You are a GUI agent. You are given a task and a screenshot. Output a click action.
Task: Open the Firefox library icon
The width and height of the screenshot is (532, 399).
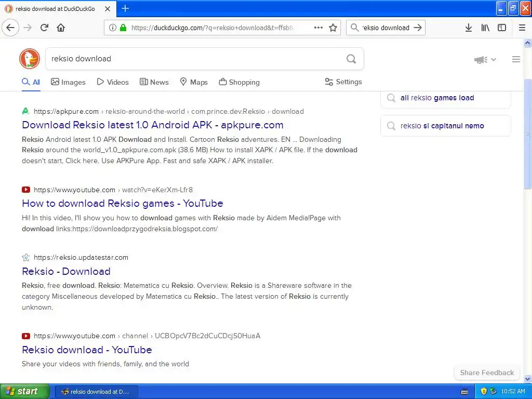[485, 28]
